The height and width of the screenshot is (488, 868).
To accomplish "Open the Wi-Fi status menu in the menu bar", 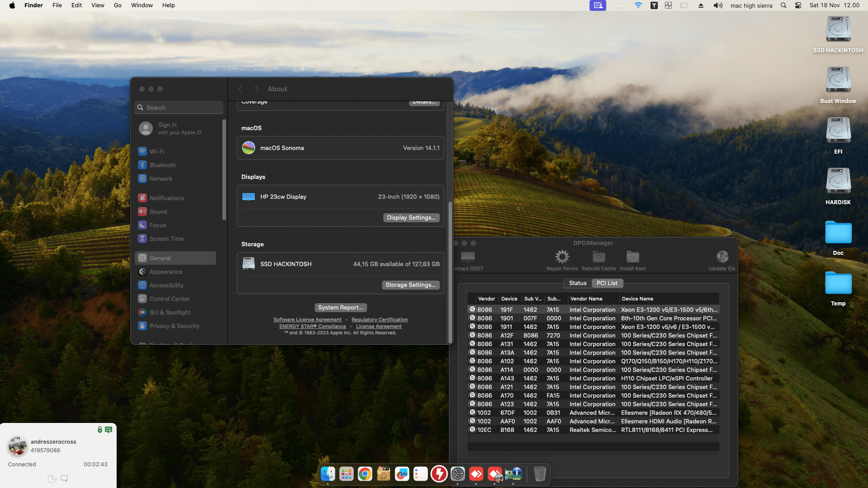I will click(638, 5).
